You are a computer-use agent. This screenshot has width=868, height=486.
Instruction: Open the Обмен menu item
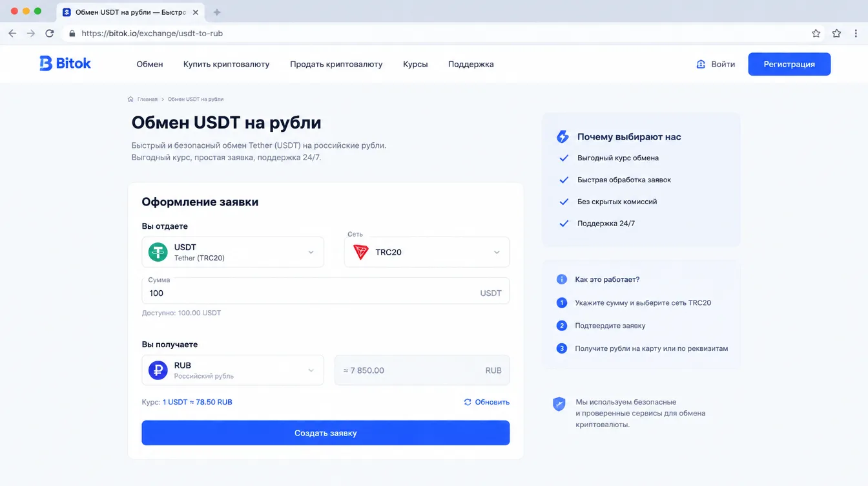click(150, 64)
